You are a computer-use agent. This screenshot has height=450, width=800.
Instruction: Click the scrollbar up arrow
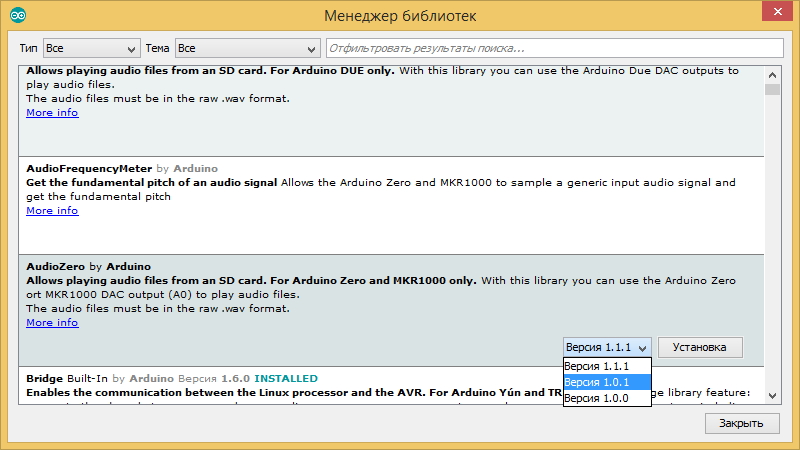(x=772, y=72)
